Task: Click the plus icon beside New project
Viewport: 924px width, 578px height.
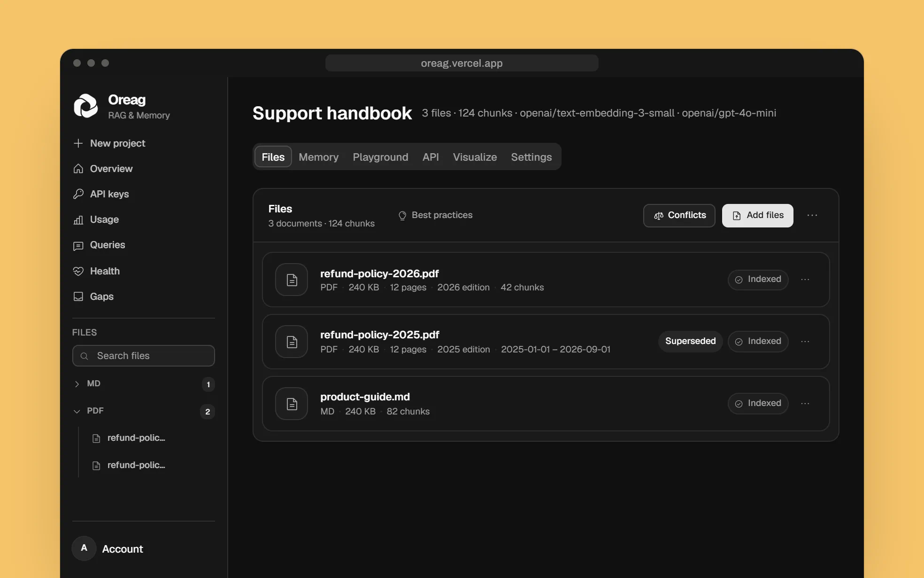Action: [x=78, y=143]
